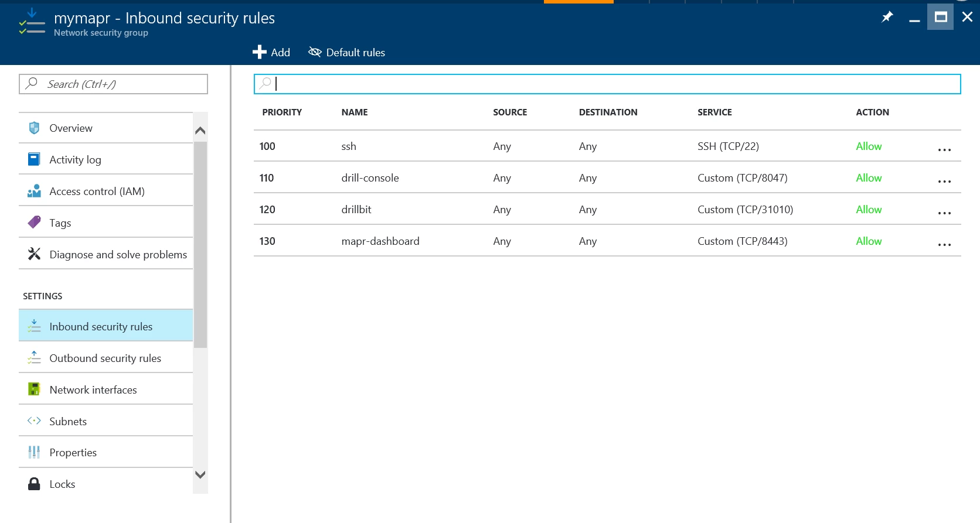
Task: Click the Add button label
Action: click(x=280, y=52)
